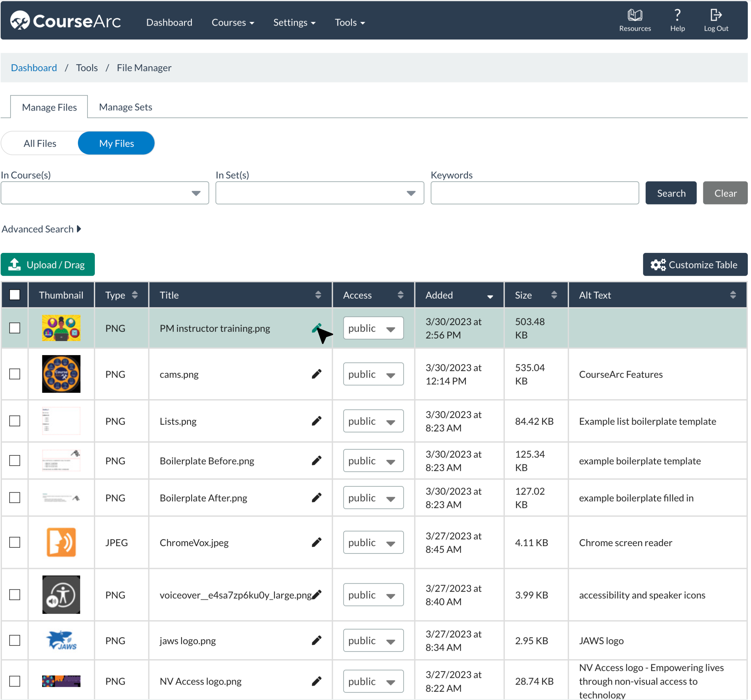Image resolution: width=751 pixels, height=700 pixels.
Task: Click the CourseArc logo
Action: 65,21
